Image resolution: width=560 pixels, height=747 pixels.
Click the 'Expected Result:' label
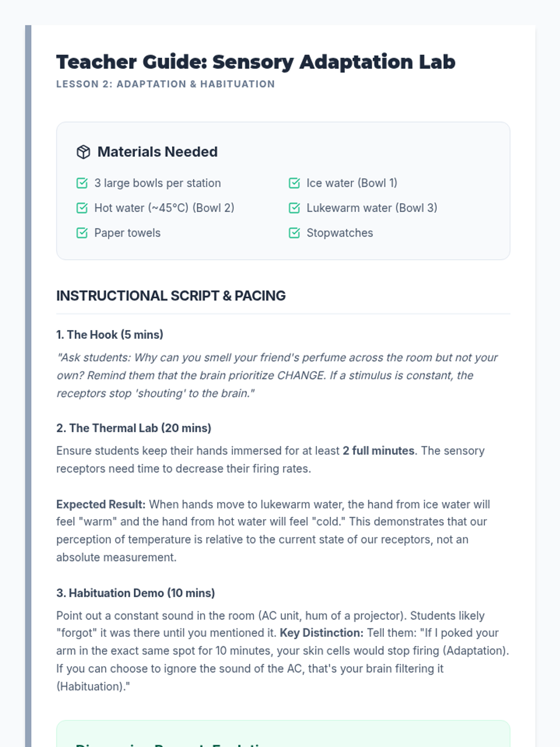click(x=101, y=504)
